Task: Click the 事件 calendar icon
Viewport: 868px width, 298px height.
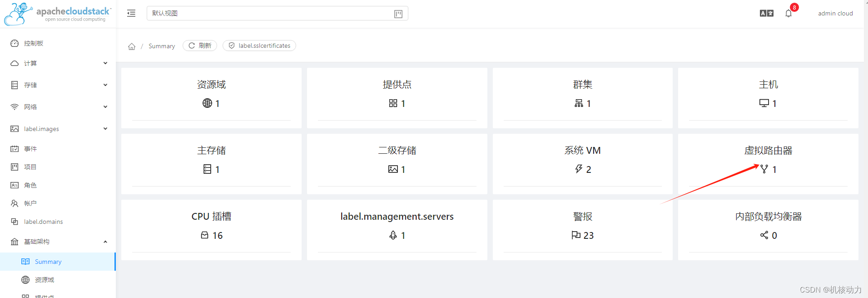Action: click(15, 149)
